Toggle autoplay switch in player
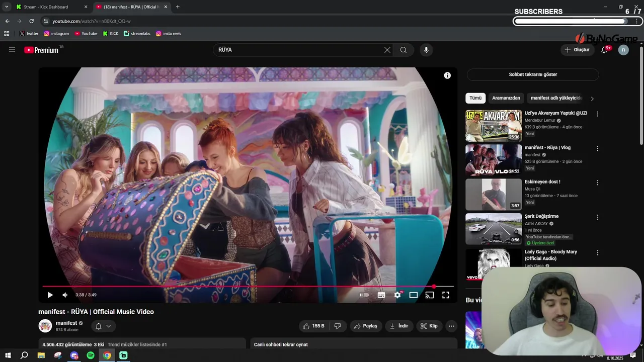 364,295
